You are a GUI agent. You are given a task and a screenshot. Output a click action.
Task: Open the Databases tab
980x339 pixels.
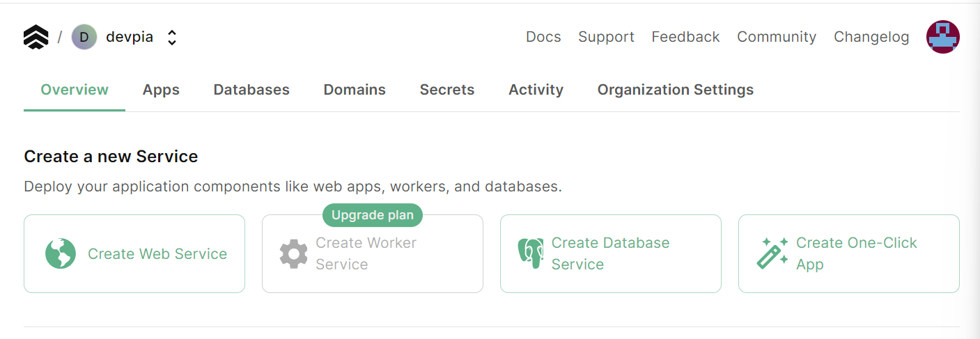[251, 90]
